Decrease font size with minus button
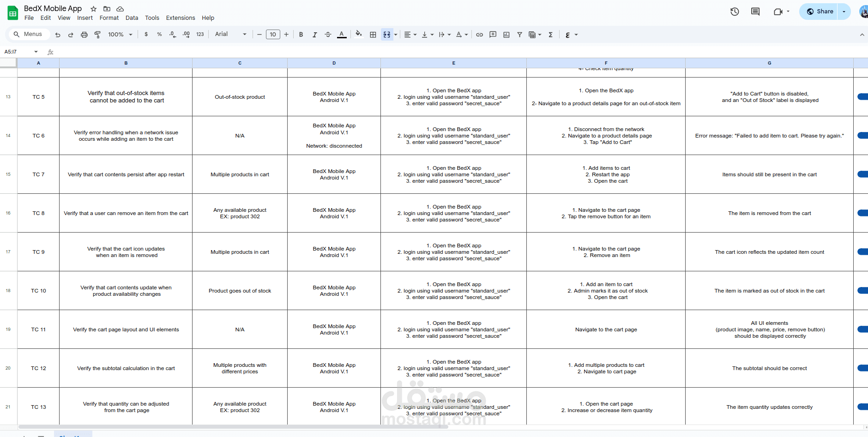 tap(259, 35)
